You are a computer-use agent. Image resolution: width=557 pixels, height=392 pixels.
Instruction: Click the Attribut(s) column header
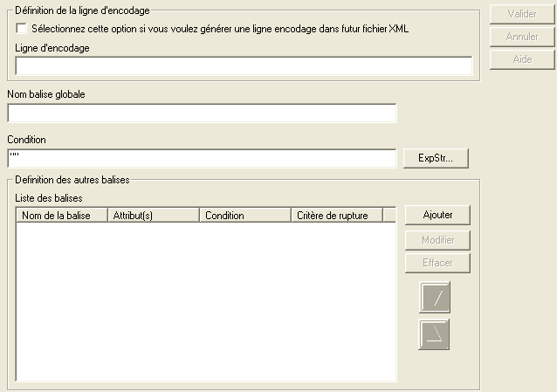click(153, 216)
